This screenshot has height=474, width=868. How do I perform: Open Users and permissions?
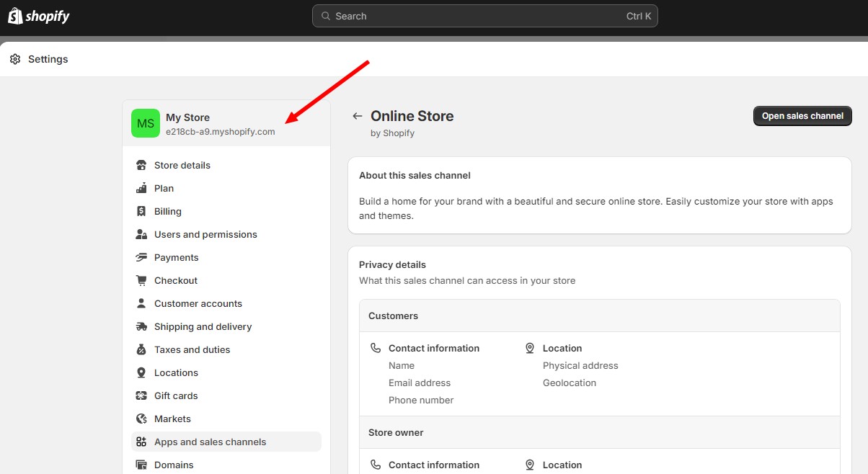pyautogui.click(x=226, y=234)
